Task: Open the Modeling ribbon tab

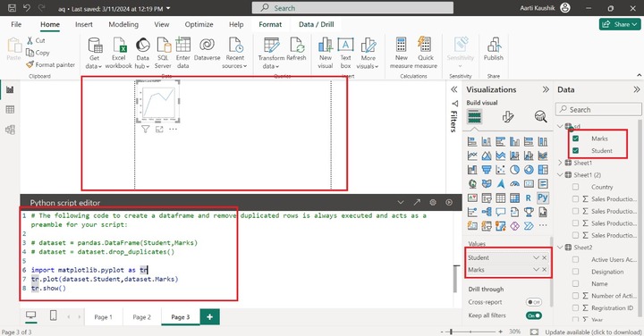Action: (x=123, y=25)
